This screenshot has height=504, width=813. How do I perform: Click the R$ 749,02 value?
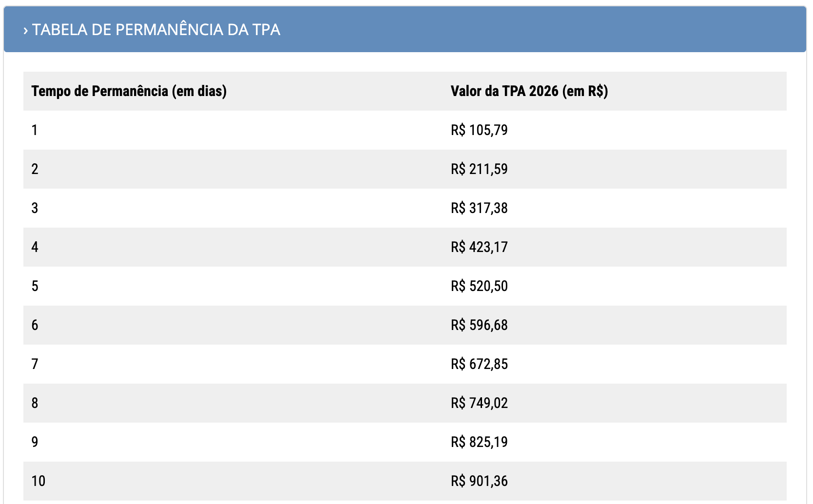click(479, 403)
